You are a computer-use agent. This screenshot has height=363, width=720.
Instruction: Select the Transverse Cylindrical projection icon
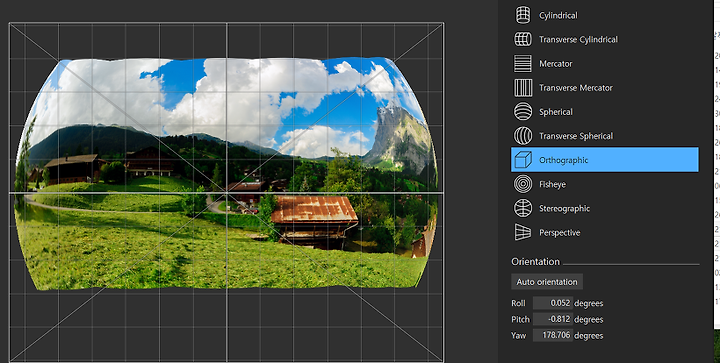(523, 39)
